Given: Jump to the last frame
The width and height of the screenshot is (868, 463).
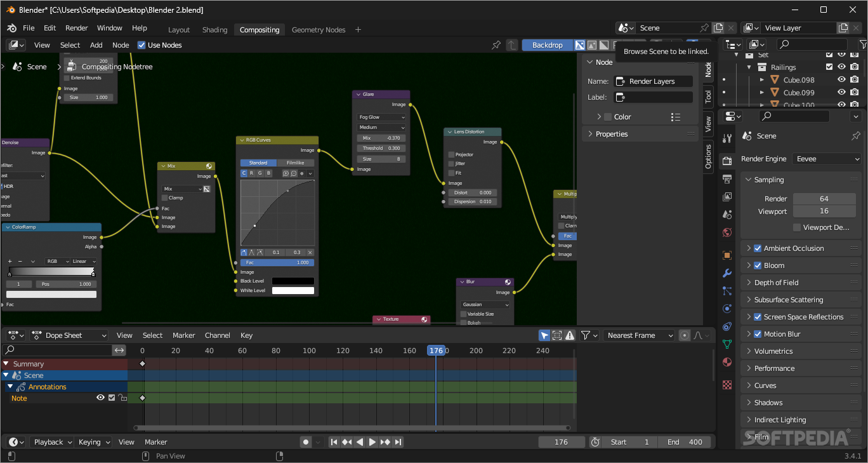Looking at the screenshot, I should click(398, 442).
